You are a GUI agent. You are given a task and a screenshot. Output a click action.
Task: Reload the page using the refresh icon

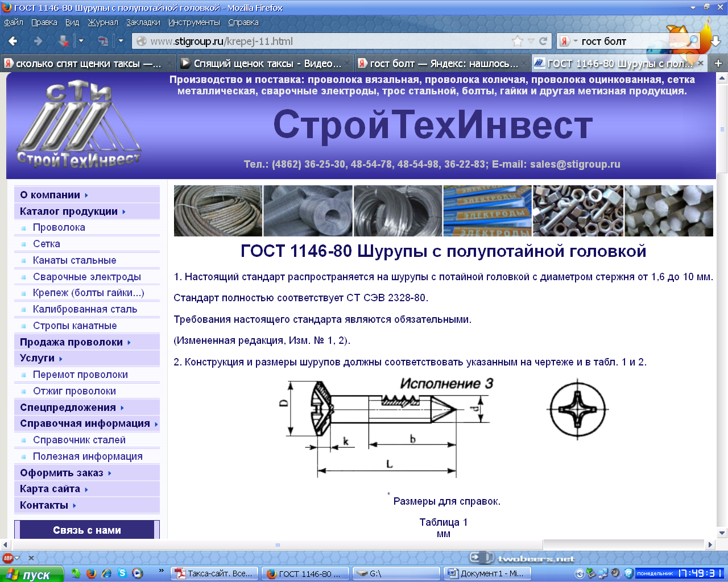tap(544, 41)
